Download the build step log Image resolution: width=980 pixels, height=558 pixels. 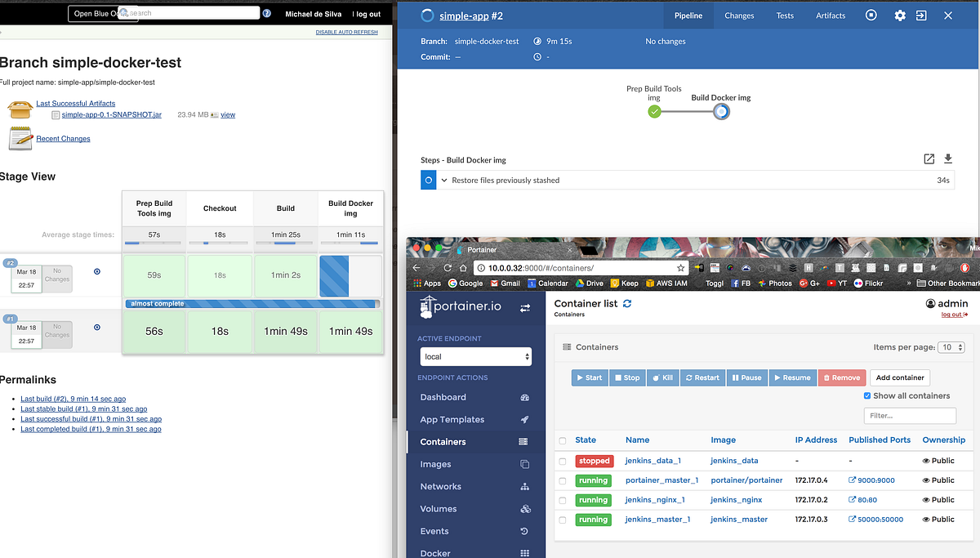coord(948,158)
